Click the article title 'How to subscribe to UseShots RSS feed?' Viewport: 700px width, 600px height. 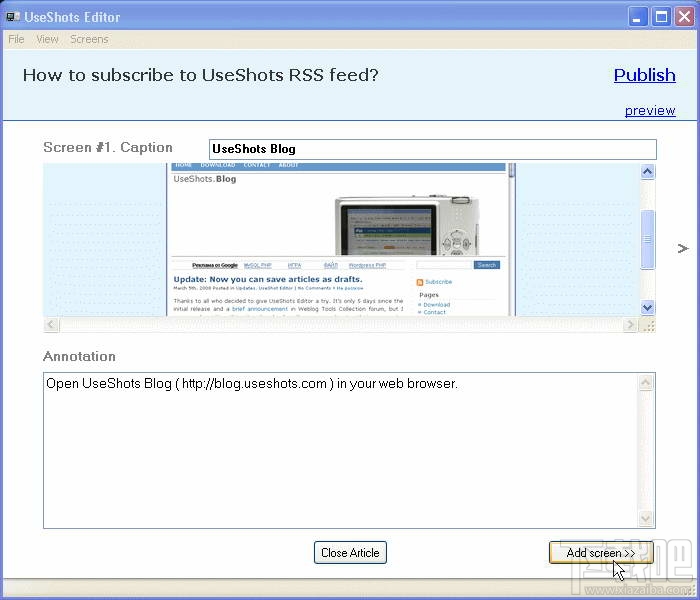tap(200, 75)
